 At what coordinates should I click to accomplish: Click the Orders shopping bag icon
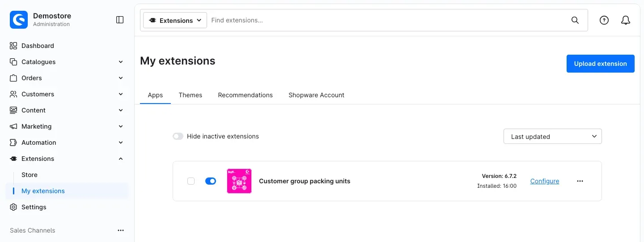(13, 78)
